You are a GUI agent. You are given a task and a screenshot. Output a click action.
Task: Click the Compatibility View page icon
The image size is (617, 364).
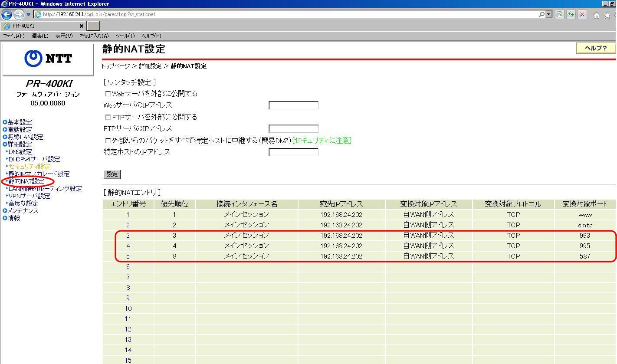click(x=560, y=14)
